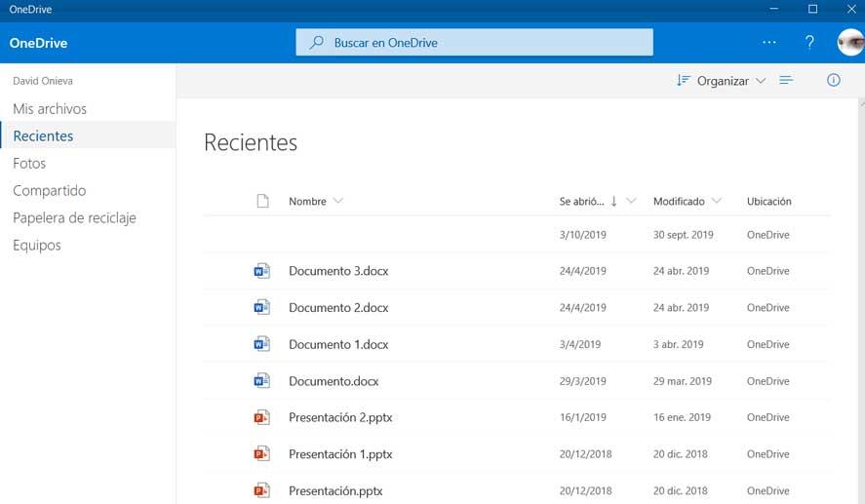Click the Word icon for Documento.docx
The width and height of the screenshot is (865, 504).
tap(261, 380)
